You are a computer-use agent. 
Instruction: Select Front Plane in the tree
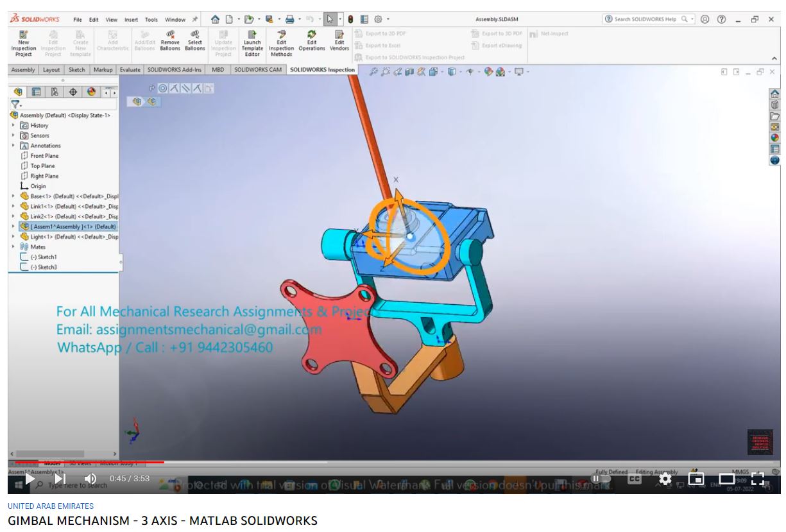coord(44,156)
